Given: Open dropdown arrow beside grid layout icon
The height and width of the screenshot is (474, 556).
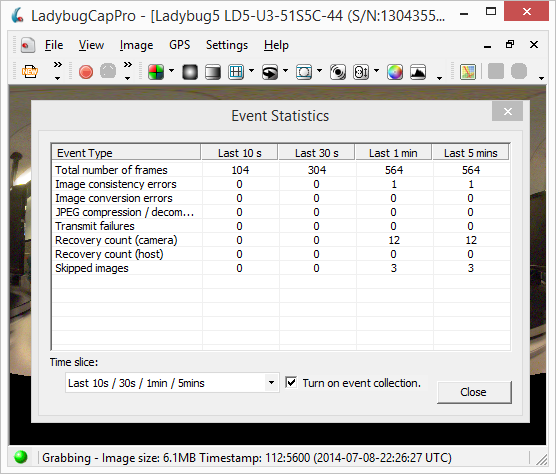Looking at the screenshot, I should pyautogui.click(x=251, y=71).
